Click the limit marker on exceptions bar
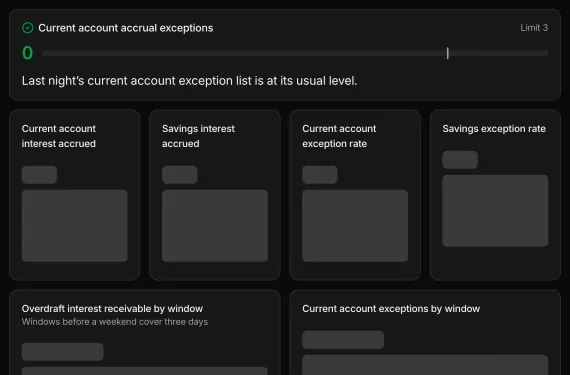The image size is (570, 375). click(x=447, y=53)
